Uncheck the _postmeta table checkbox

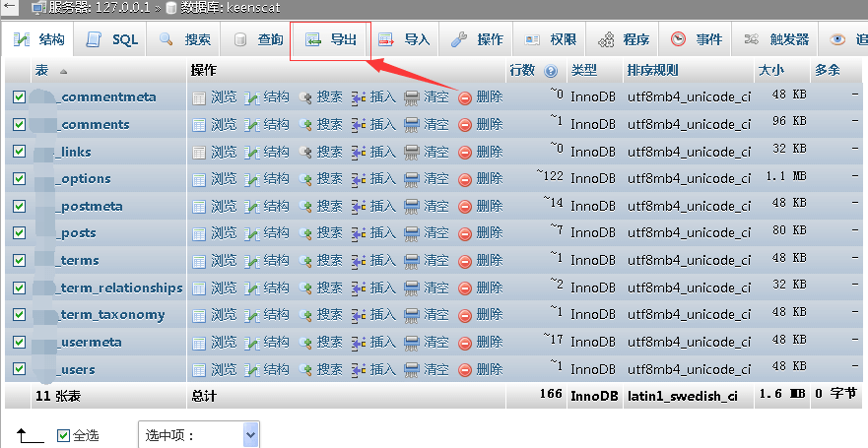coord(19,207)
